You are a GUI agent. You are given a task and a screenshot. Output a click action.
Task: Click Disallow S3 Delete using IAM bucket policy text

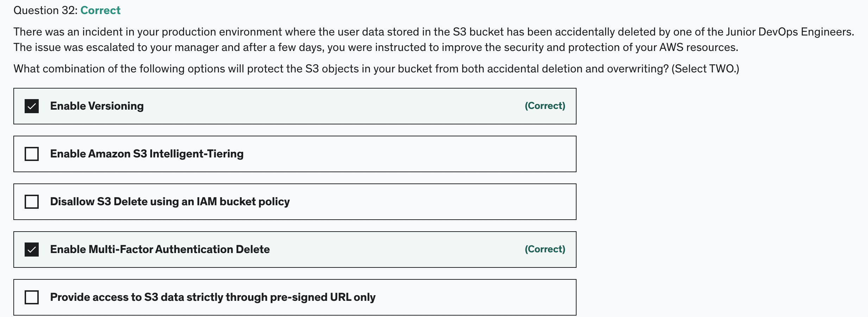pos(170,202)
